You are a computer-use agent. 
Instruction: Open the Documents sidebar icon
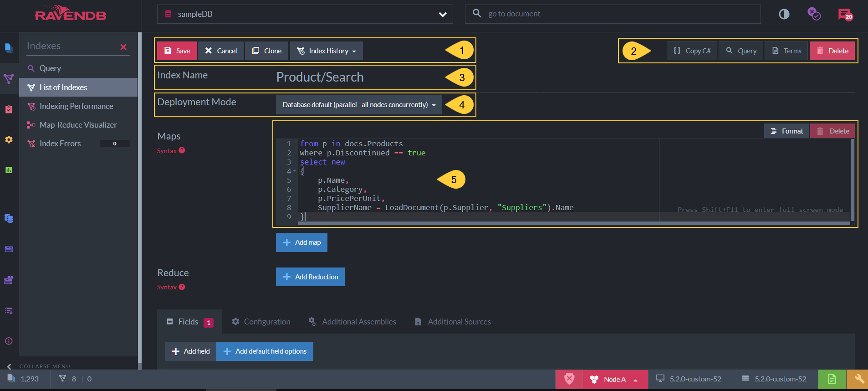[x=9, y=47]
